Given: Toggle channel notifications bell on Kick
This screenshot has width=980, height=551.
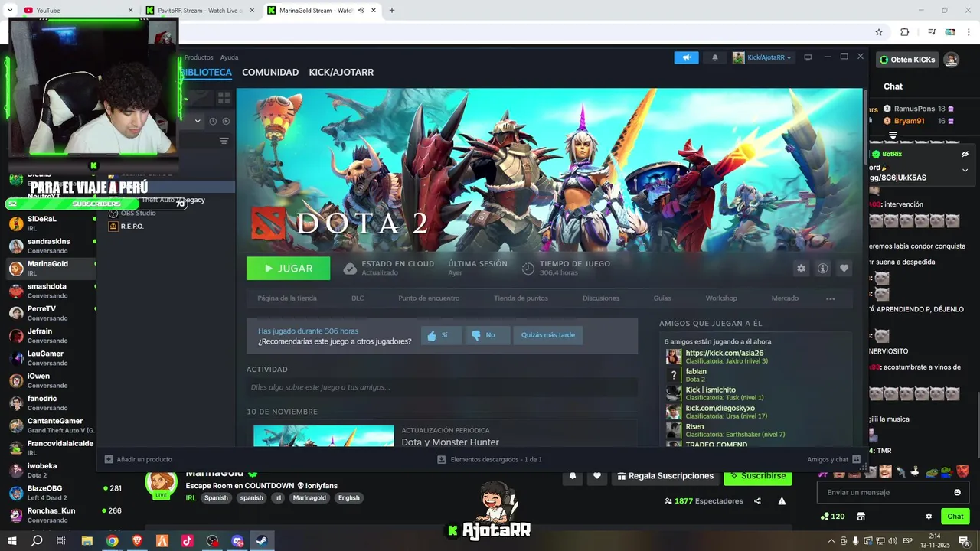Looking at the screenshot, I should coord(573,476).
